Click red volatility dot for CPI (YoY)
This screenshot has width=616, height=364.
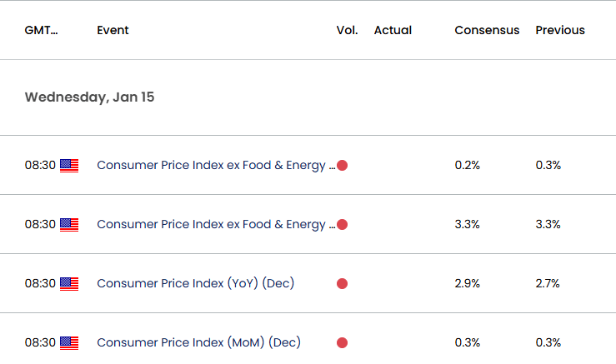[343, 283]
